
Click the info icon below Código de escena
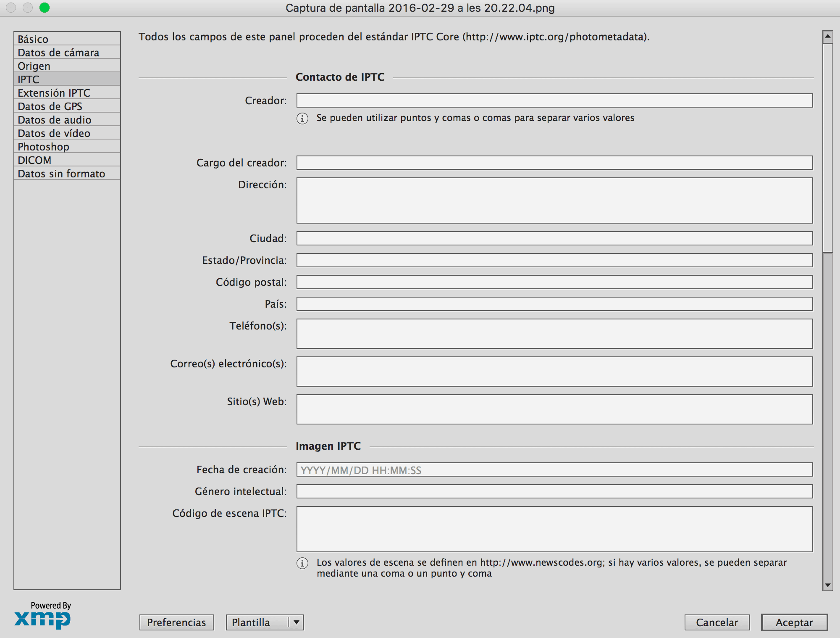[302, 563]
